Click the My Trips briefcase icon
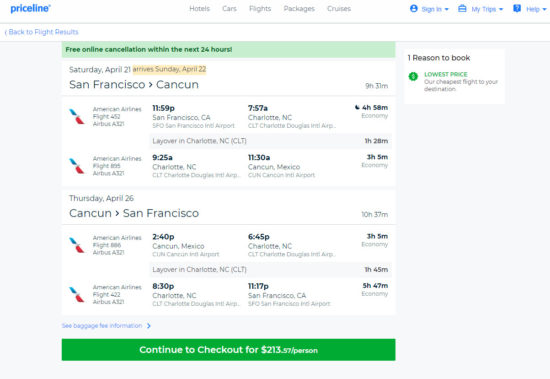 462,8
